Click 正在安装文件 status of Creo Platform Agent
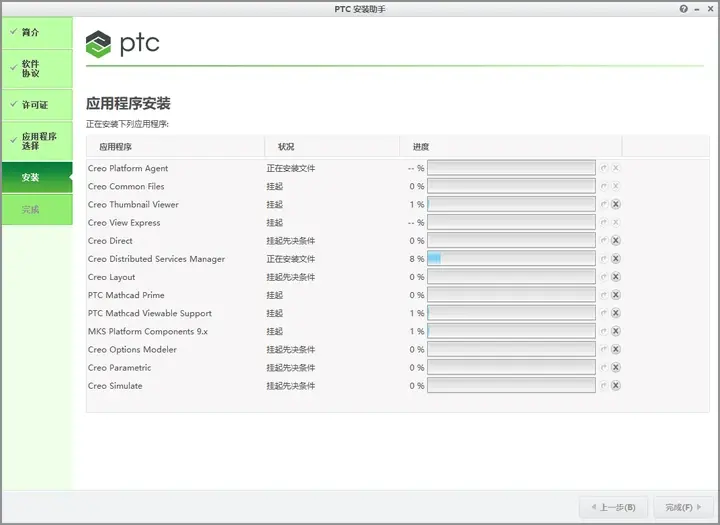This screenshot has height=525, width=720. pyautogui.click(x=291, y=169)
